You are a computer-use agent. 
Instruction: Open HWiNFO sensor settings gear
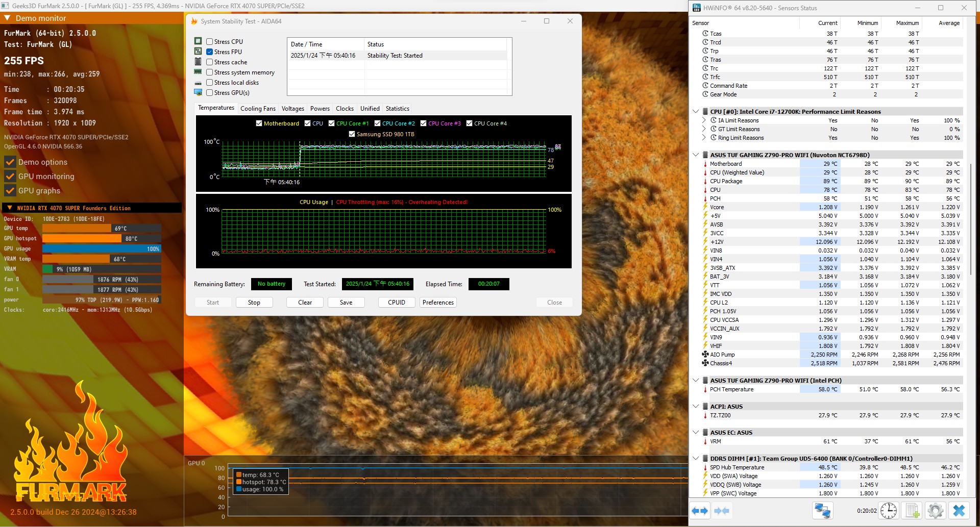(936, 511)
